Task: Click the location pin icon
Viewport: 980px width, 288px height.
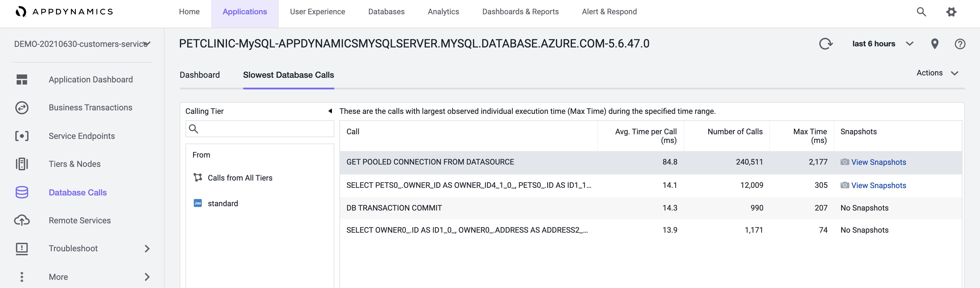Action: pos(934,44)
